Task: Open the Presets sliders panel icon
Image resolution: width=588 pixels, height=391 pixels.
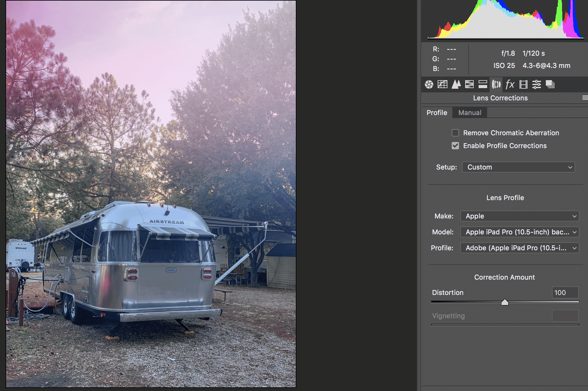Action: pyautogui.click(x=536, y=84)
